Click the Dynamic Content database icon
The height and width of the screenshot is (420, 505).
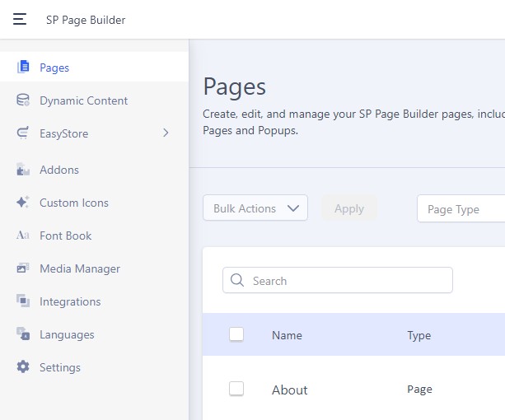coord(23,100)
